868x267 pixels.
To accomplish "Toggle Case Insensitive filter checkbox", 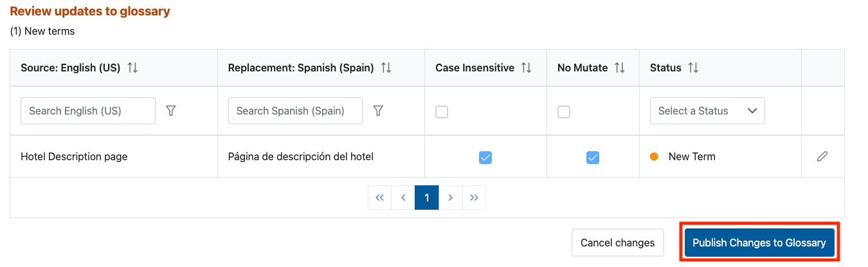I will (442, 112).
